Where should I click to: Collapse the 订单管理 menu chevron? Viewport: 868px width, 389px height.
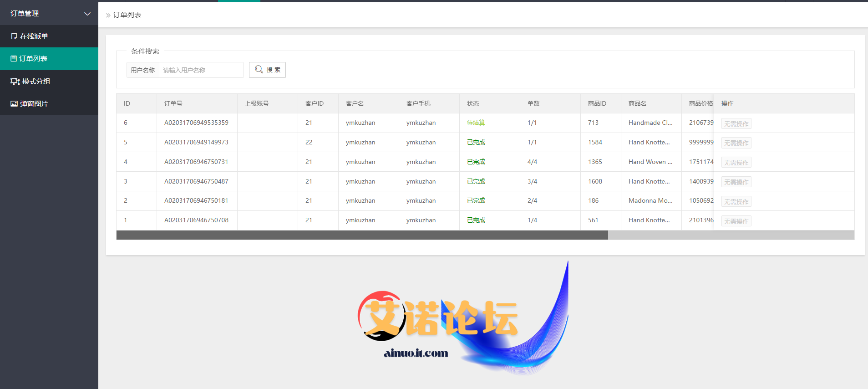[x=87, y=14]
